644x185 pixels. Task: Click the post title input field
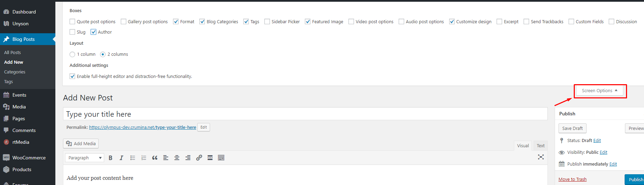click(x=305, y=114)
